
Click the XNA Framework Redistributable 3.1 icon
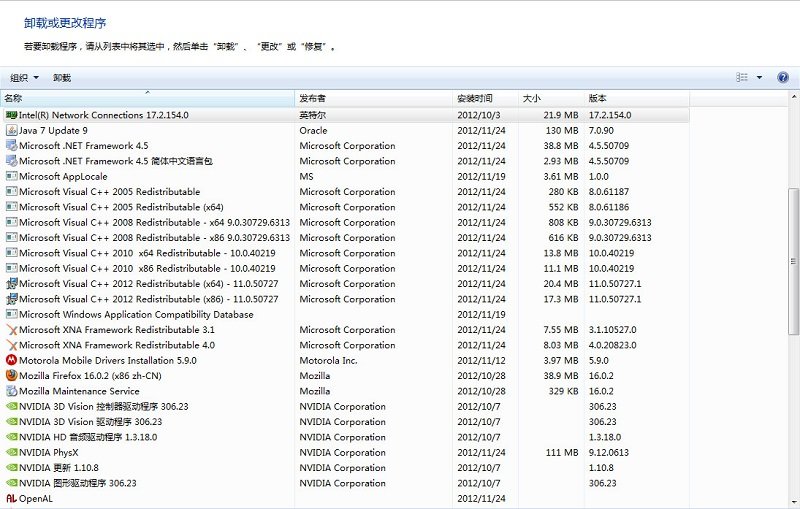click(x=11, y=330)
